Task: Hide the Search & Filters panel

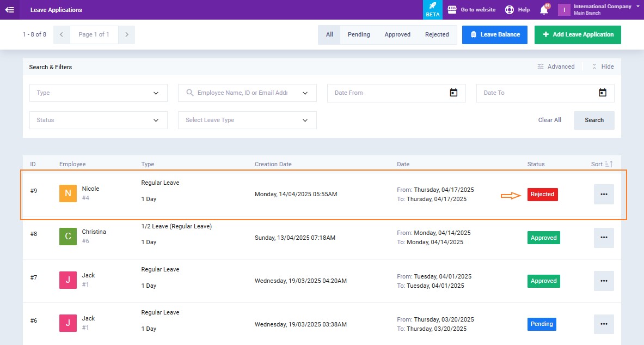Action: pyautogui.click(x=603, y=66)
